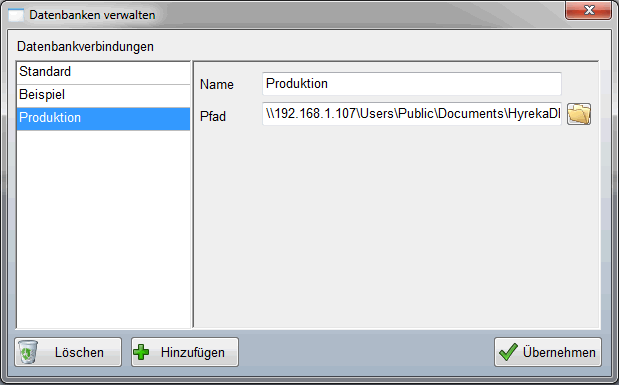619x385 pixels.
Task: Browse for database path with folder icon
Action: [579, 114]
